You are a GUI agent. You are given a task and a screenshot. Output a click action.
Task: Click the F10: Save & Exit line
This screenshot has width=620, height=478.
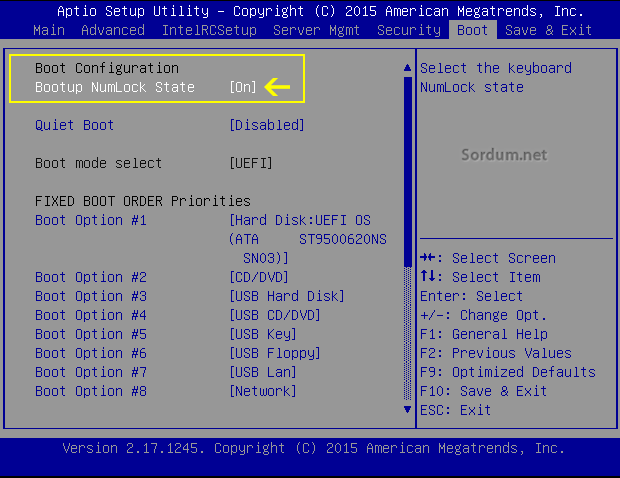click(484, 391)
